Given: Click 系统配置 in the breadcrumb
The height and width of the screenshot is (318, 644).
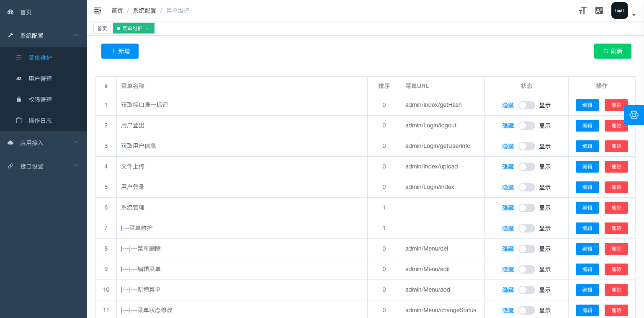Looking at the screenshot, I should pos(144,10).
